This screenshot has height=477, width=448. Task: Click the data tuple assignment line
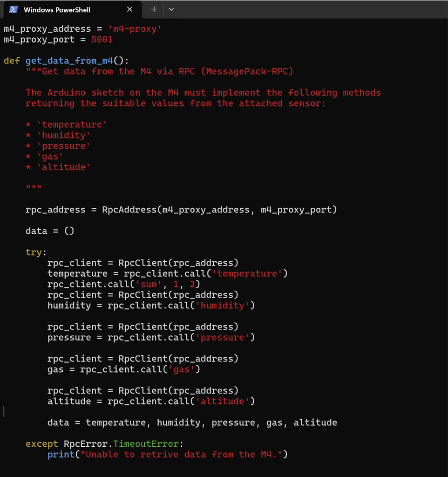coord(192,422)
